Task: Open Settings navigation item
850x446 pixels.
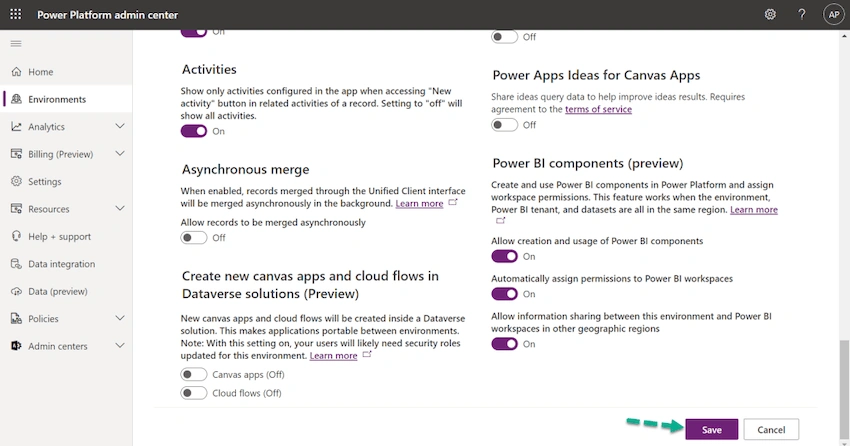Action: [66, 182]
